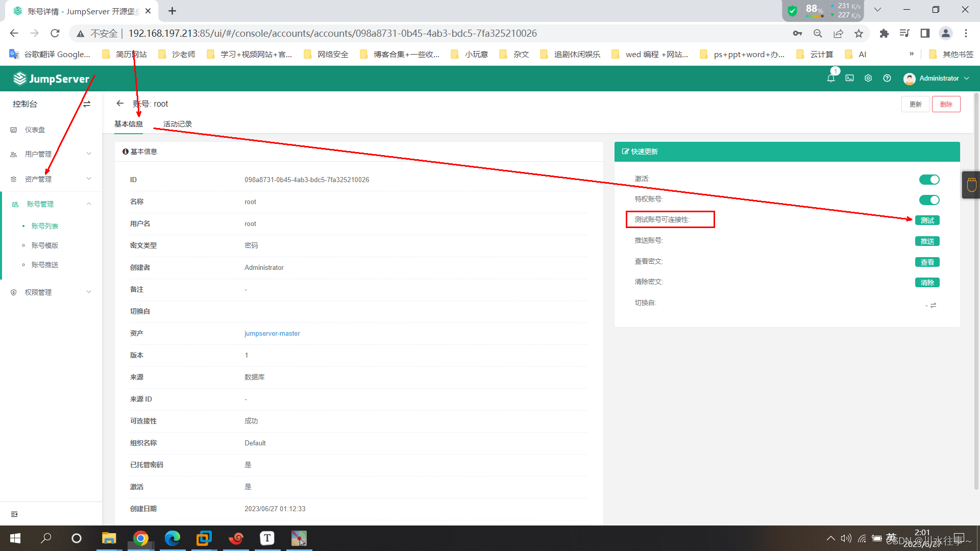Toggle the 激活 switch off
The height and width of the screenshot is (551, 980).
click(929, 180)
